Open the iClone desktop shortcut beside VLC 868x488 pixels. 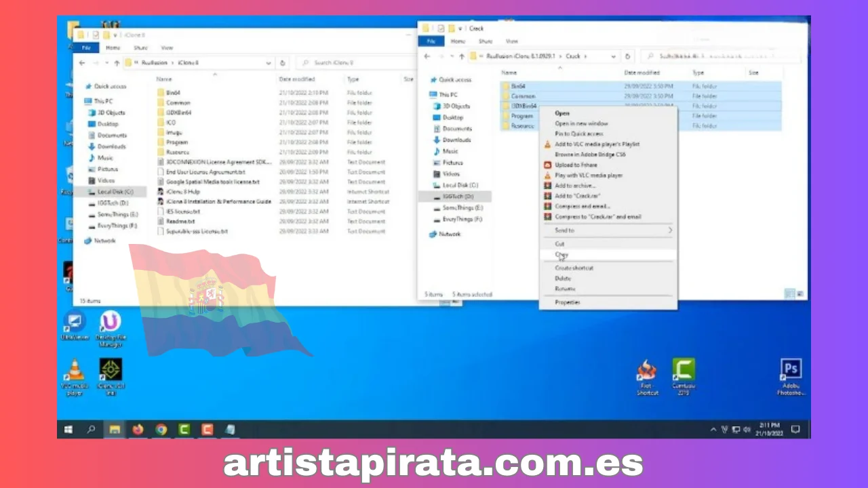(x=111, y=376)
